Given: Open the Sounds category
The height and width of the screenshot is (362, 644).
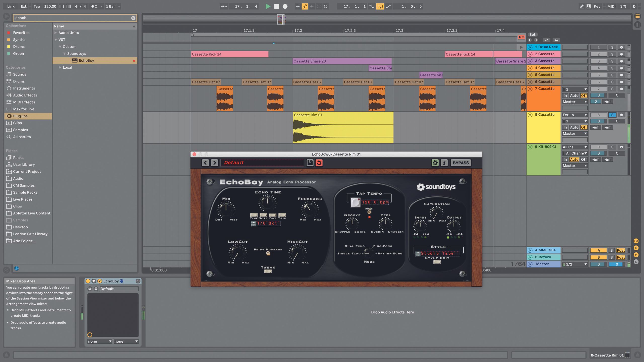Looking at the screenshot, I should (x=20, y=74).
